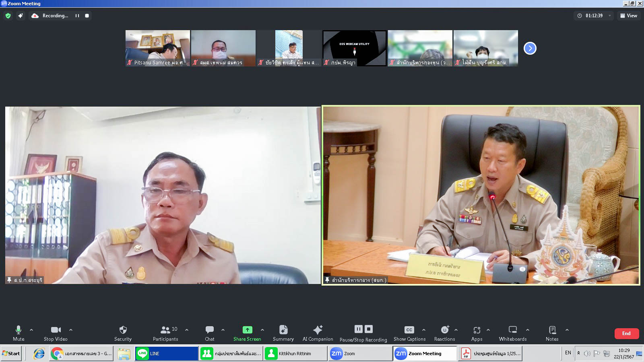The height and width of the screenshot is (362, 644).
Task: Launch Internet Explorer from taskbar
Action: click(39, 354)
